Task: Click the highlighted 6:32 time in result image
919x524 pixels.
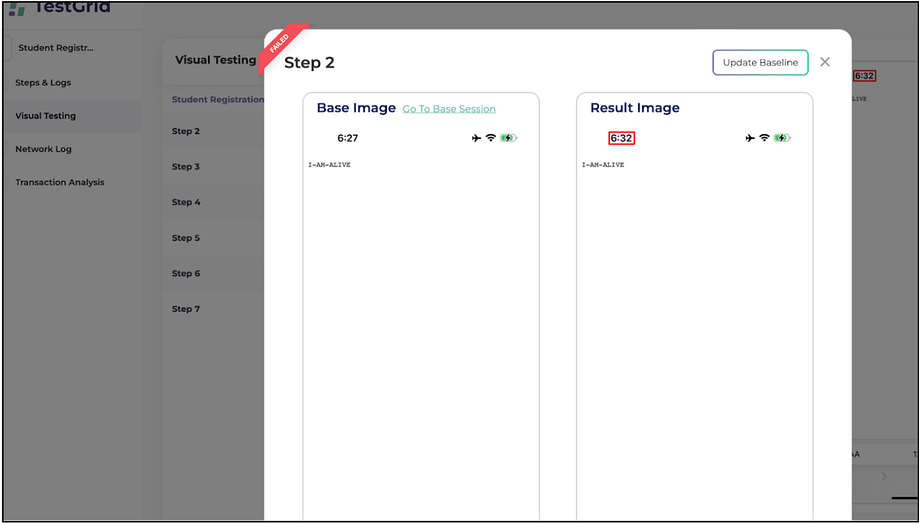Action: coord(622,138)
